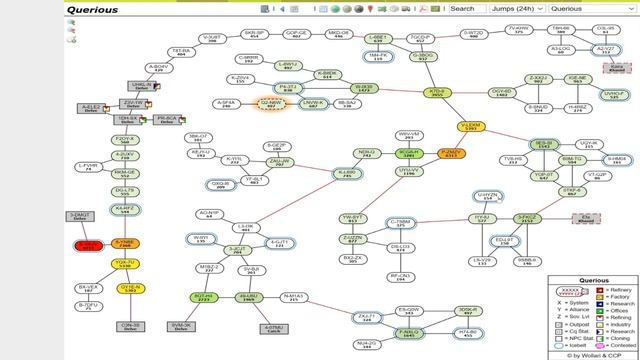Open the K7D-II system node

(437, 93)
